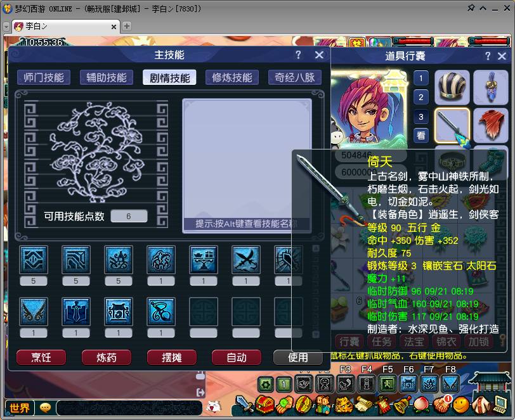Viewport: 515px width, 420px height.
Task: Open the tiger pet icon
Action: tap(344, 405)
